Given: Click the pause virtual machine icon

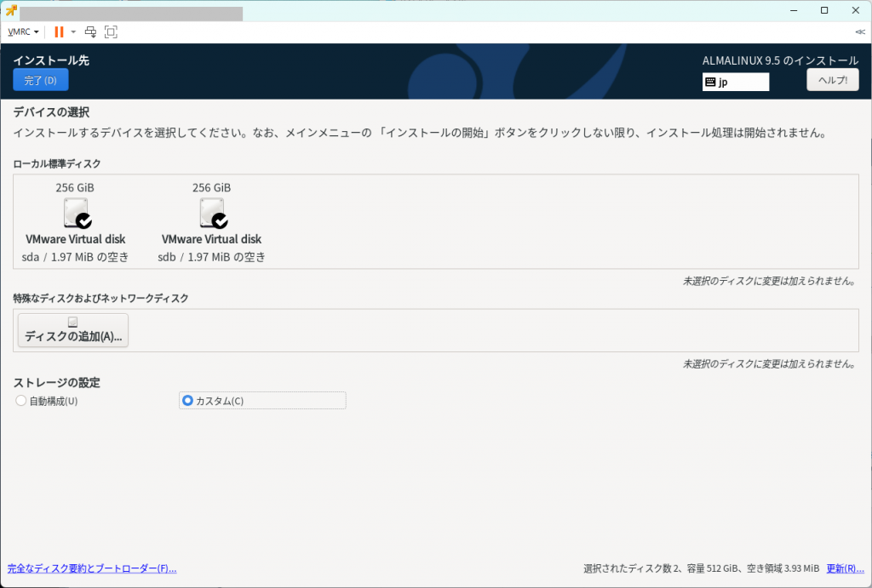Looking at the screenshot, I should pyautogui.click(x=59, y=32).
